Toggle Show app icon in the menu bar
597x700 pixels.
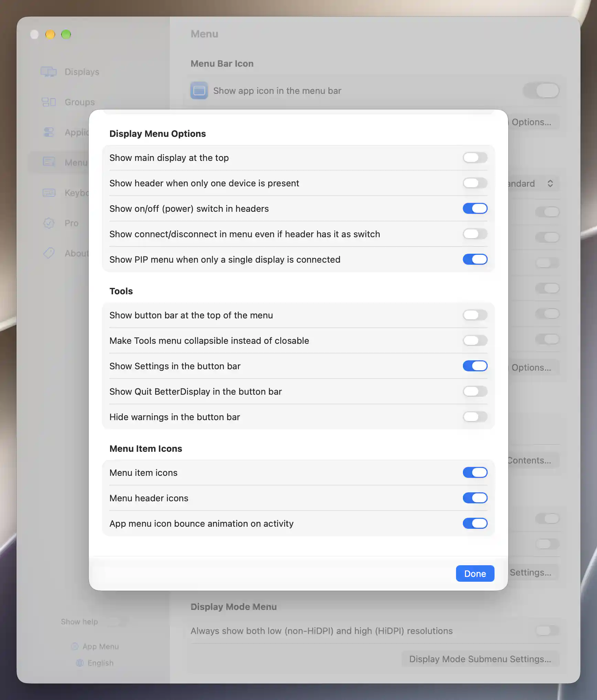pyautogui.click(x=541, y=91)
